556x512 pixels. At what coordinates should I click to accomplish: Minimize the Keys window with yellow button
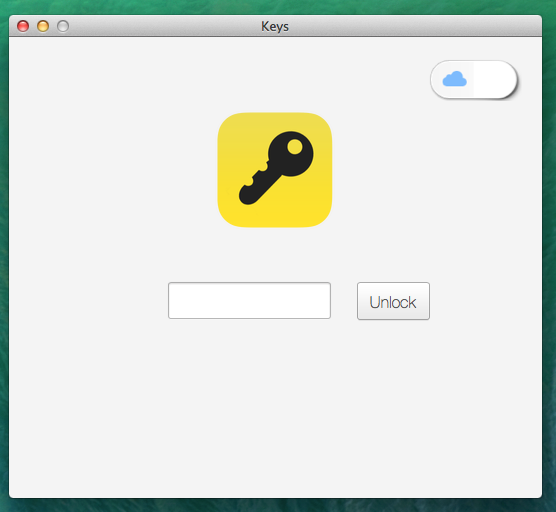tap(43, 26)
